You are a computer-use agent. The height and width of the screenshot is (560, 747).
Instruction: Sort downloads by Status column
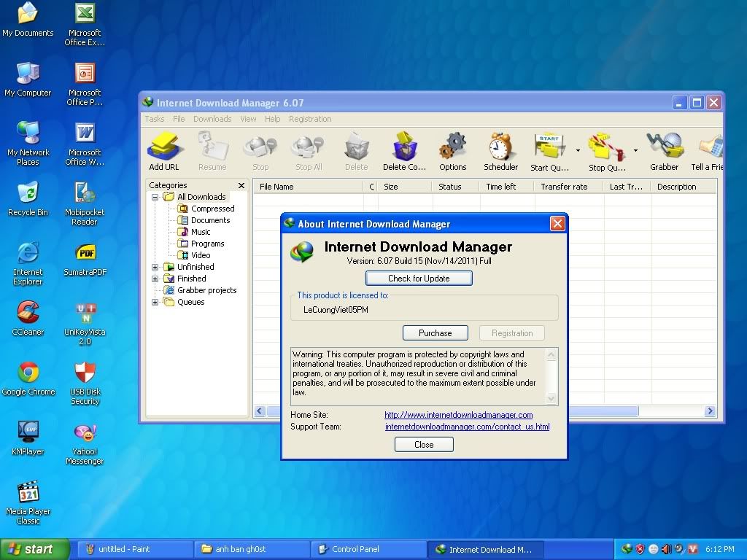click(454, 187)
